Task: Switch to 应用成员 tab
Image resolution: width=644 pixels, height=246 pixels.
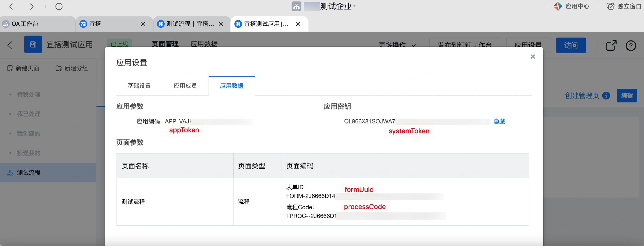Action: (185, 86)
